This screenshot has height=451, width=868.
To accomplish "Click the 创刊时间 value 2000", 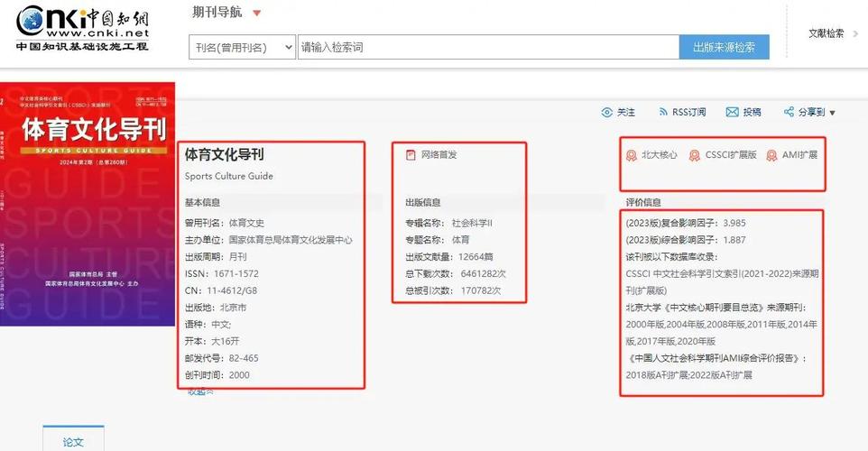I will tap(239, 375).
